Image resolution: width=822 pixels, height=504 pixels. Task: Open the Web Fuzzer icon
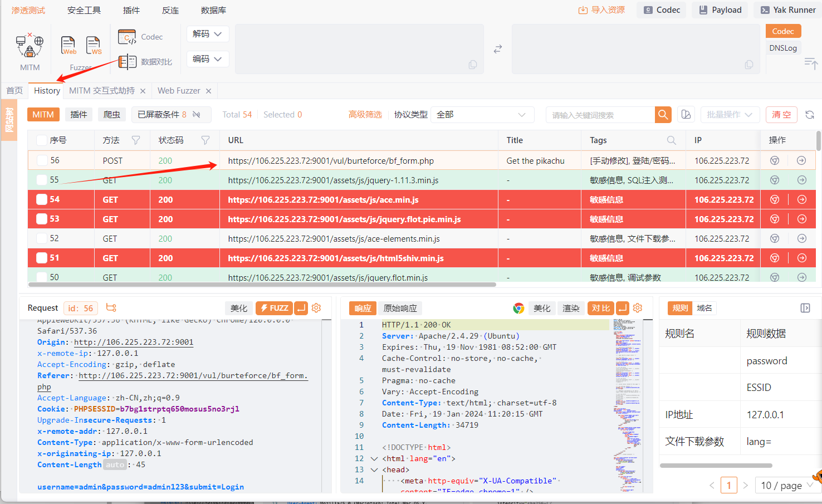point(68,46)
